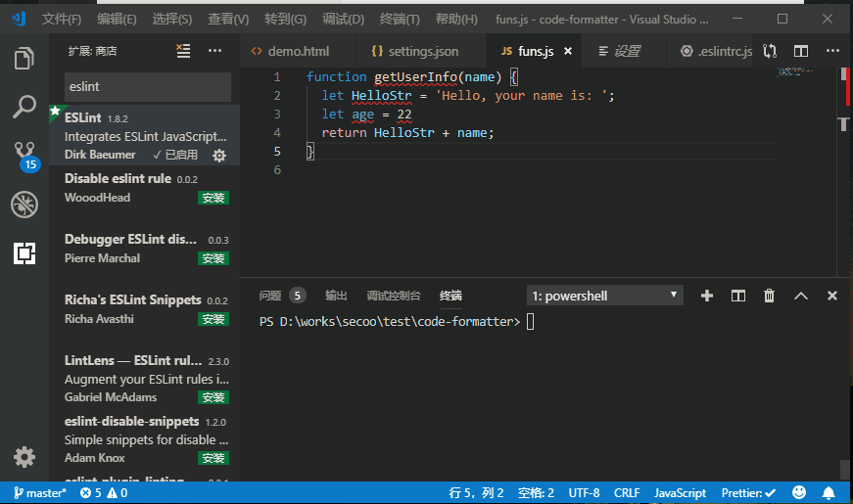The width and height of the screenshot is (853, 504).
Task: Click master branch in status bar
Action: point(40,493)
